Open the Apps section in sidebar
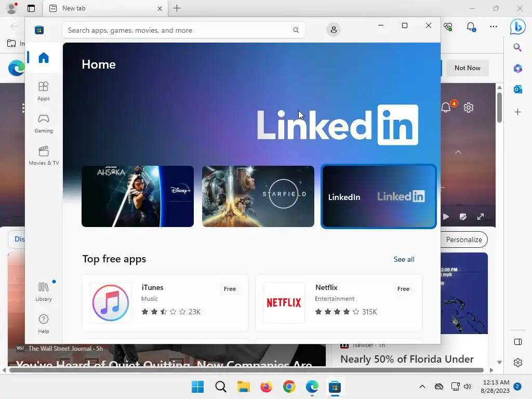The height and width of the screenshot is (399, 532). (x=44, y=91)
